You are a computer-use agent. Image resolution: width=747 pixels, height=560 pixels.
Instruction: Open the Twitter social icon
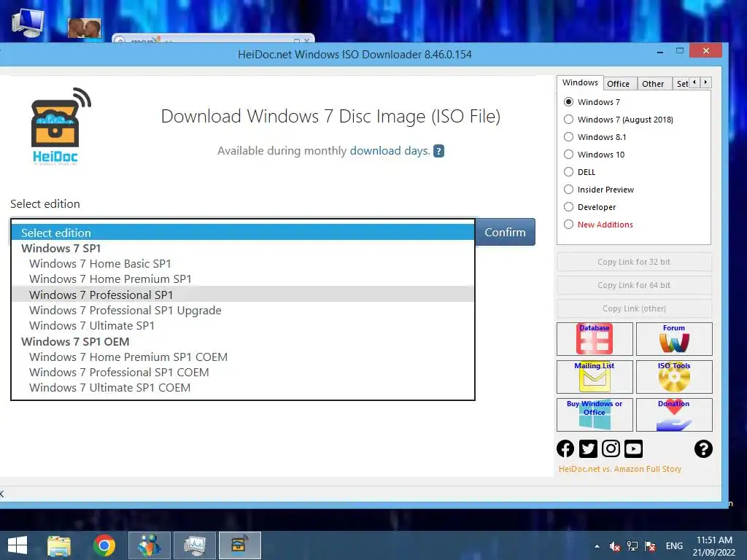tap(588, 448)
